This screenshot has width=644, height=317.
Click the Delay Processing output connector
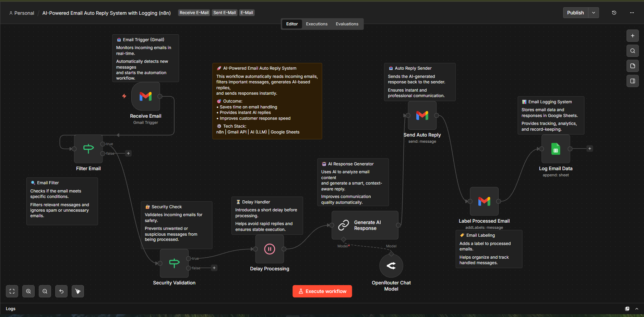click(x=284, y=249)
